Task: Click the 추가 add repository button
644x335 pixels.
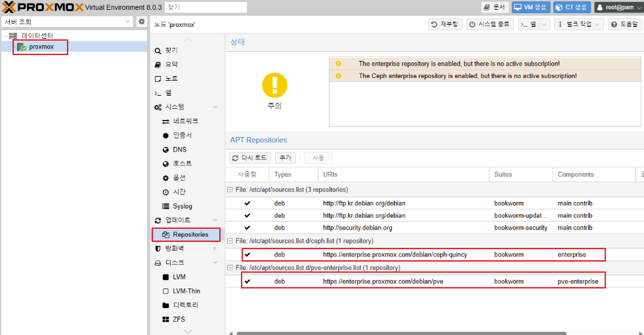Action: pos(285,158)
